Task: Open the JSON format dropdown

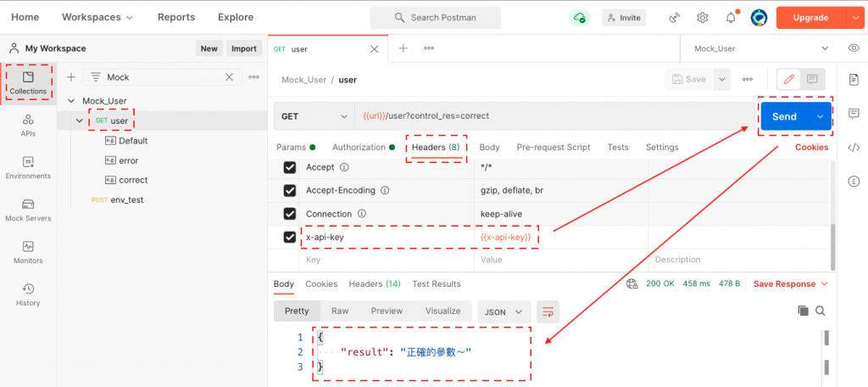Action: [x=504, y=311]
